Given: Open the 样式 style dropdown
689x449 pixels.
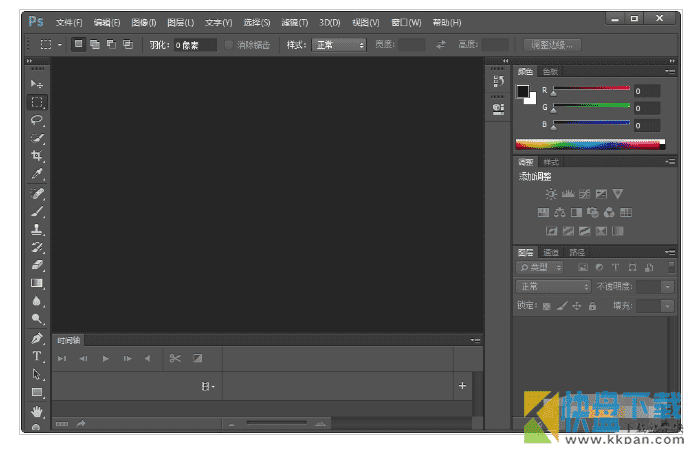Looking at the screenshot, I should coord(339,45).
